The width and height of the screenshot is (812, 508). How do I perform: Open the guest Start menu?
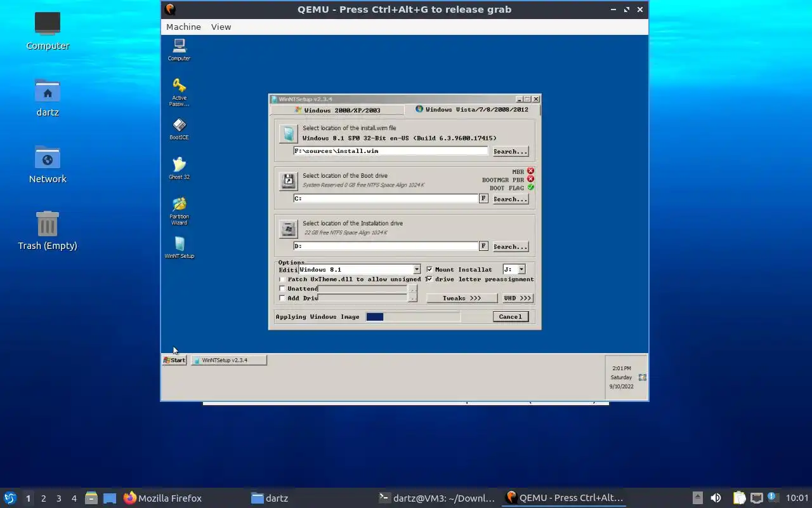click(174, 360)
